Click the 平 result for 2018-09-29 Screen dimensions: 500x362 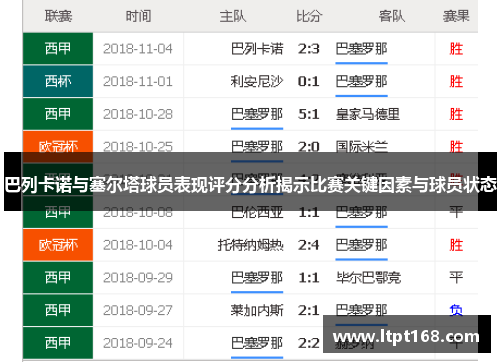click(456, 278)
